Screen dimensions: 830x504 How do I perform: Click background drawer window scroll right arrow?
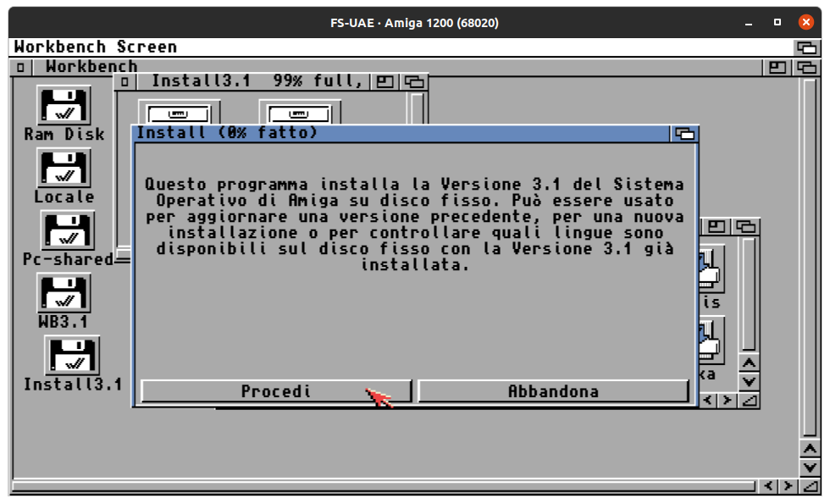pyautogui.click(x=728, y=400)
